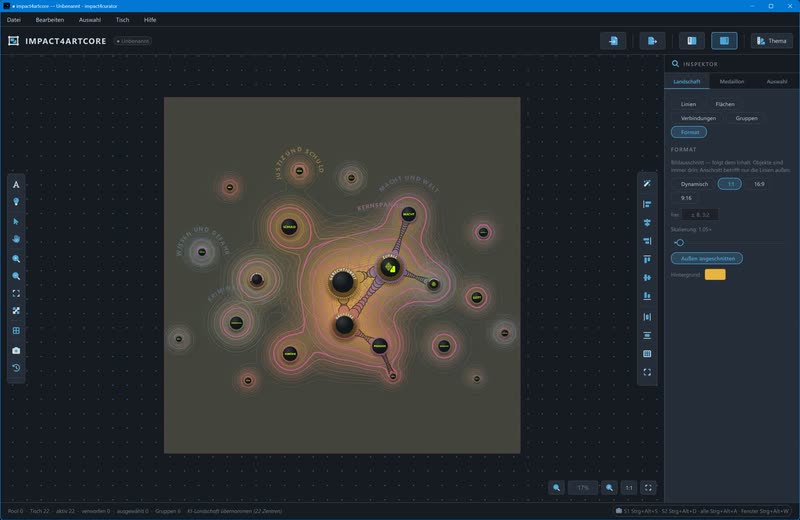The height and width of the screenshot is (520, 800).
Task: Click the grid layout icon in left toolbar
Action: click(x=16, y=331)
